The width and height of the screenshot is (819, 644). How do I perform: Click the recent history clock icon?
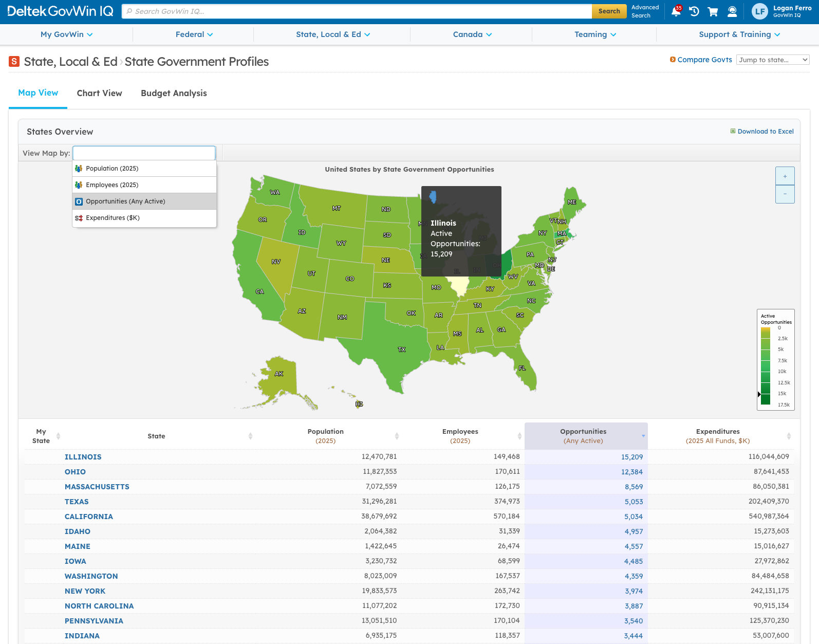(694, 11)
